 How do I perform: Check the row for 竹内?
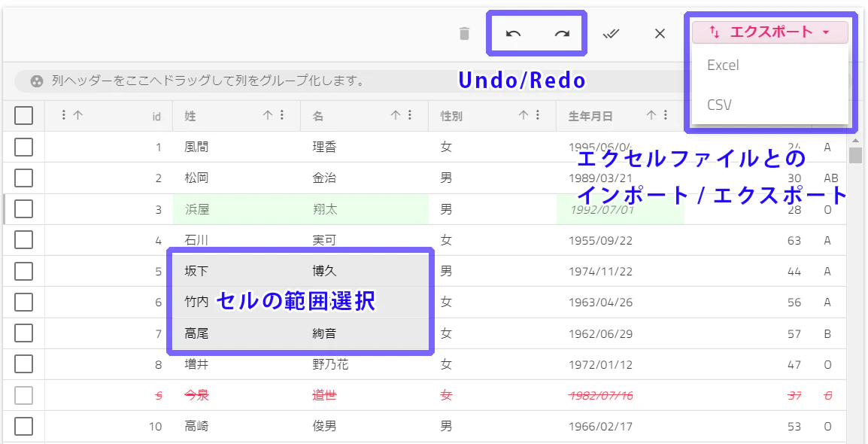pyautogui.click(x=23, y=303)
